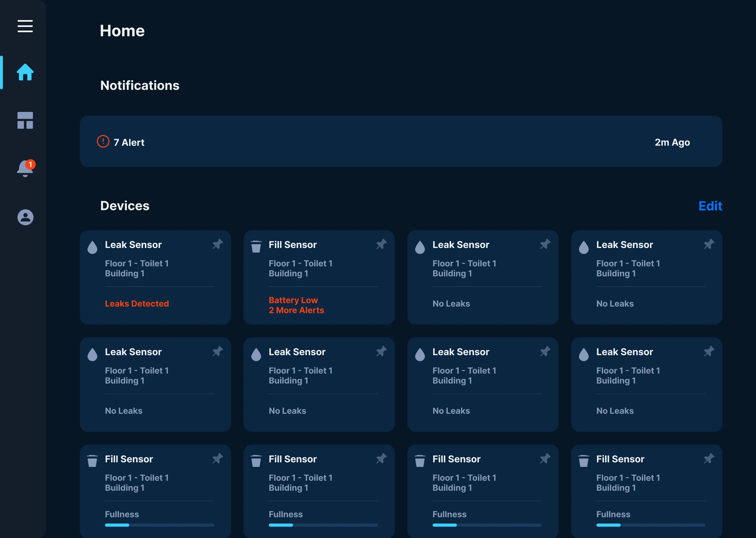Screen dimensions: 756x538
Task: Click the trash icon on the bottom row's second card
Action: [256, 461]
